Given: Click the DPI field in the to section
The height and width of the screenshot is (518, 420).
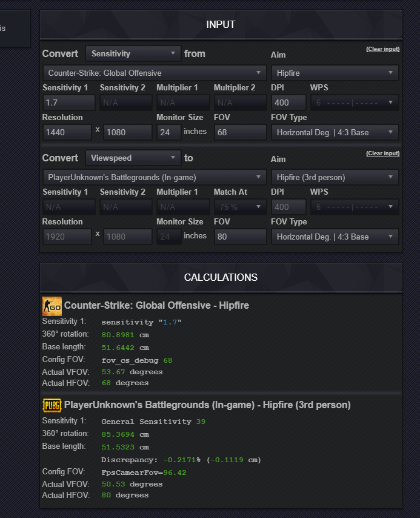Looking at the screenshot, I should (288, 207).
